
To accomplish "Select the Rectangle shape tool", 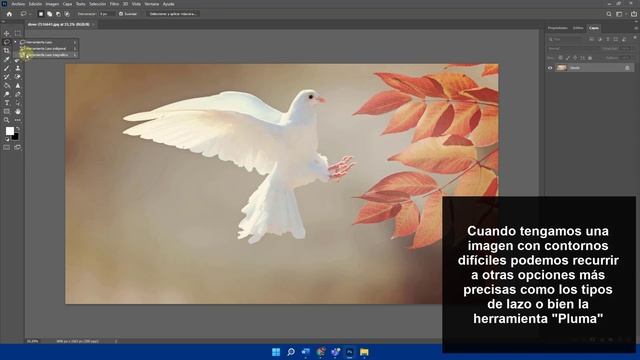I will coord(7,111).
